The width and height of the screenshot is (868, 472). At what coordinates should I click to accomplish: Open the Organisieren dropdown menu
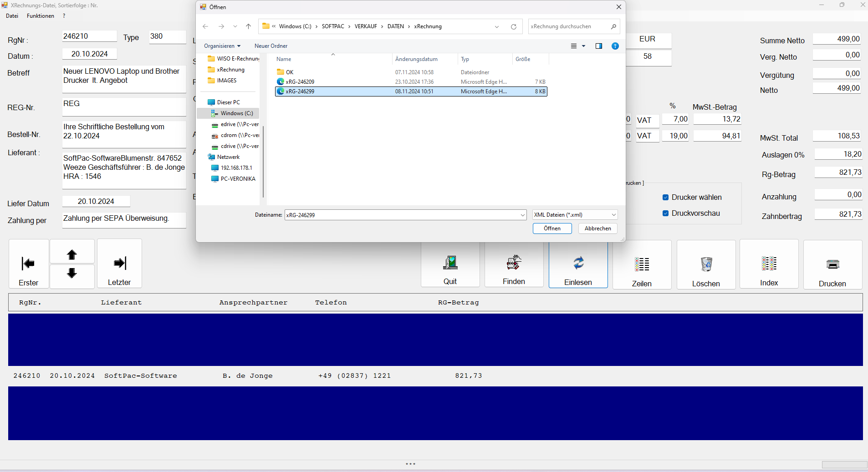click(x=222, y=46)
